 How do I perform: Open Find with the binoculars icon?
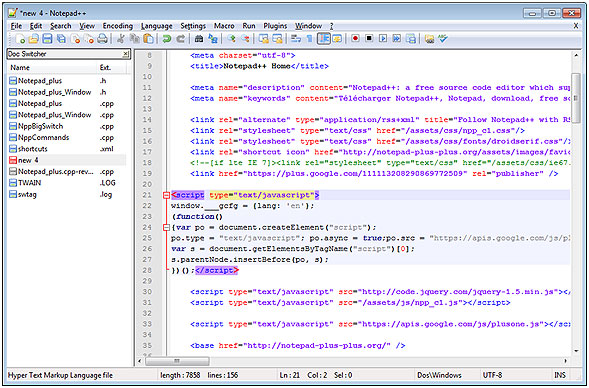click(x=199, y=39)
